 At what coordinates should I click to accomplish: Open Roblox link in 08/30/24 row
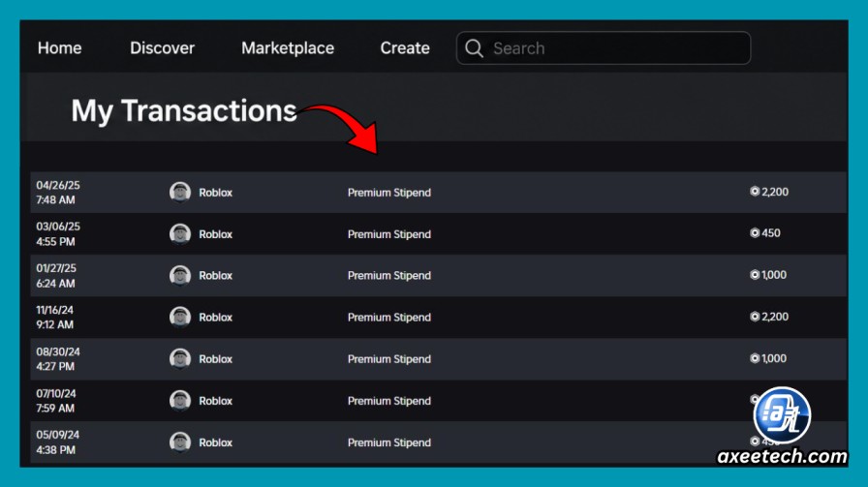pyautogui.click(x=215, y=359)
